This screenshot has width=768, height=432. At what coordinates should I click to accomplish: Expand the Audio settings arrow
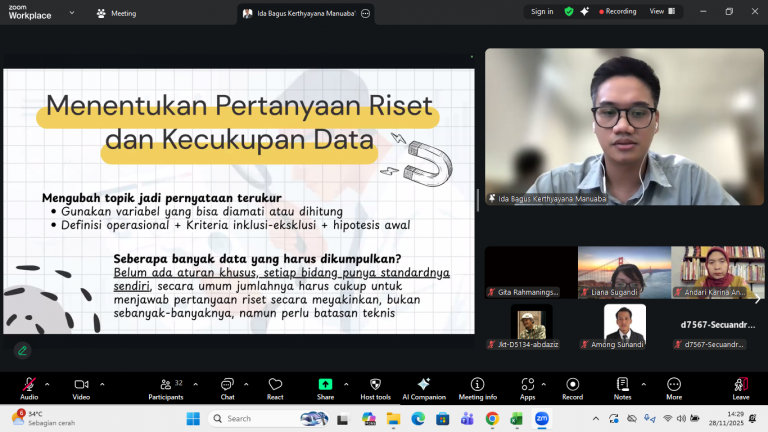click(47, 382)
